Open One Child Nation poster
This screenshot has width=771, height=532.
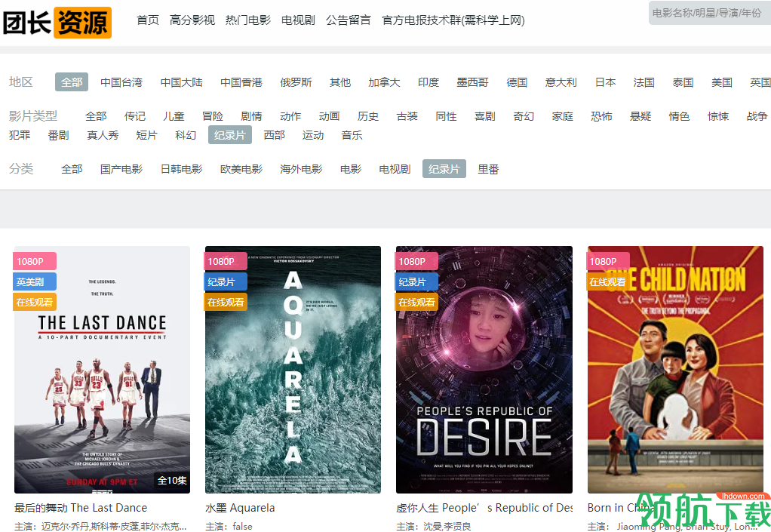[676, 370]
